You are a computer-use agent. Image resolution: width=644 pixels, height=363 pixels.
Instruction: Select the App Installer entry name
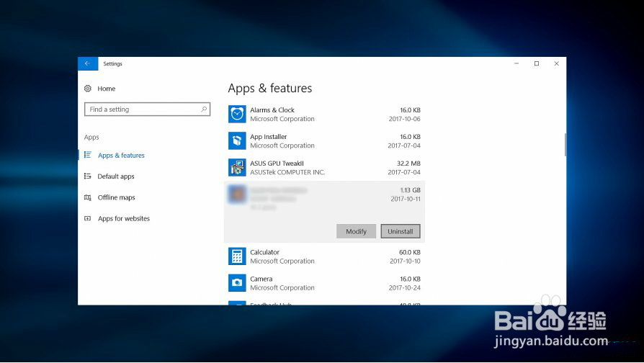269,137
